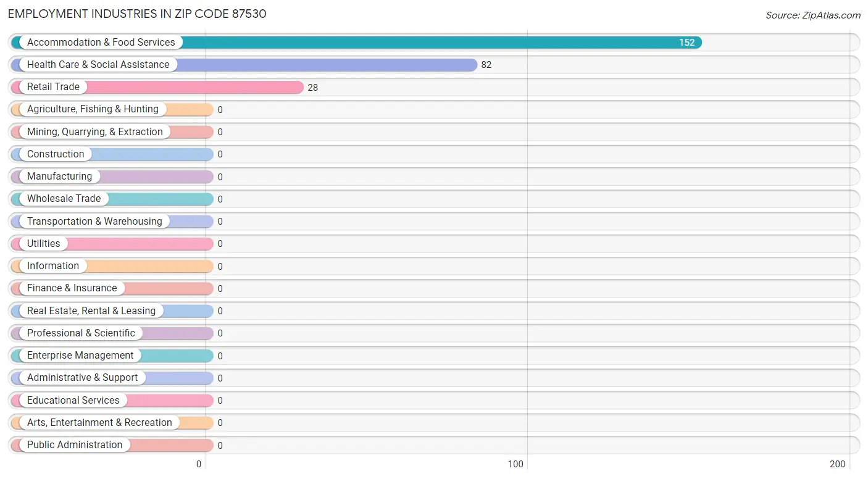
Task: Click the Mining, Quarrying, & Extraction label
Action: 95,131
